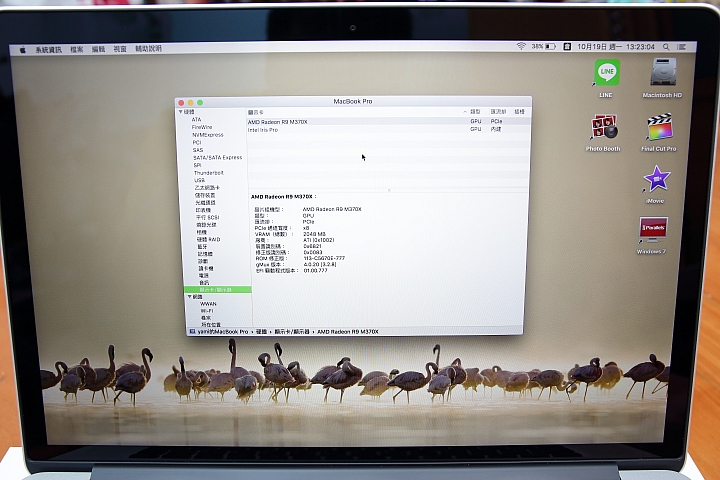This screenshot has width=720, height=480.
Task: Open the 編輯 menu
Action: pos(98,49)
